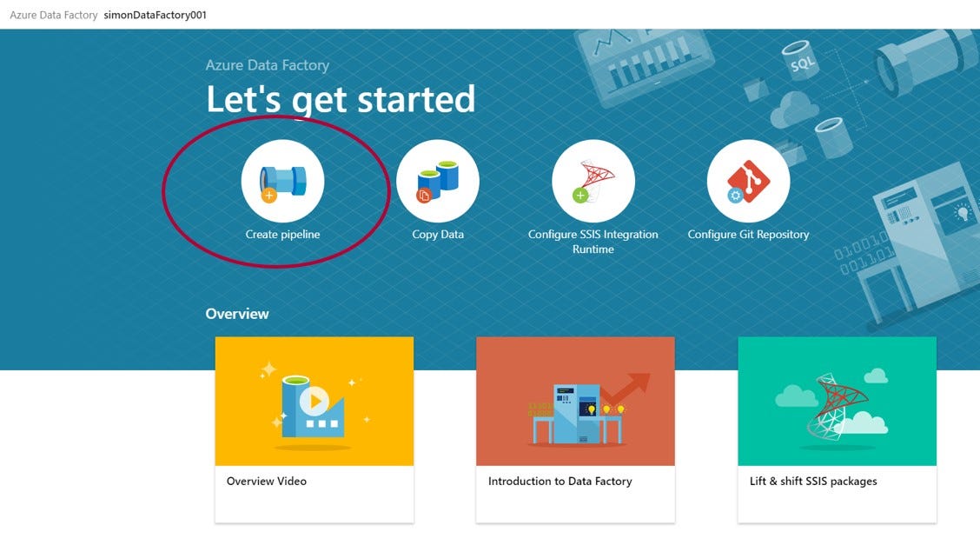The height and width of the screenshot is (552, 980).
Task: Open the Configure Git Repository icon
Action: coord(748,182)
